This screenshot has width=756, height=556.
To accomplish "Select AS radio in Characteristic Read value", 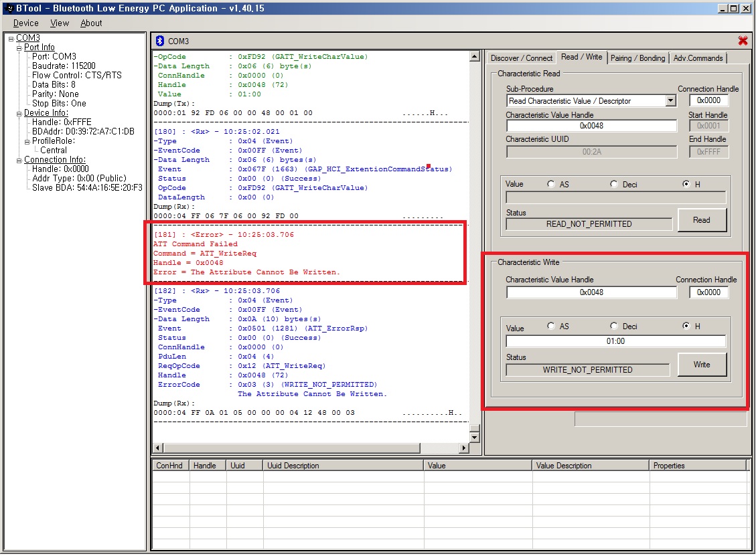I will click(551, 184).
